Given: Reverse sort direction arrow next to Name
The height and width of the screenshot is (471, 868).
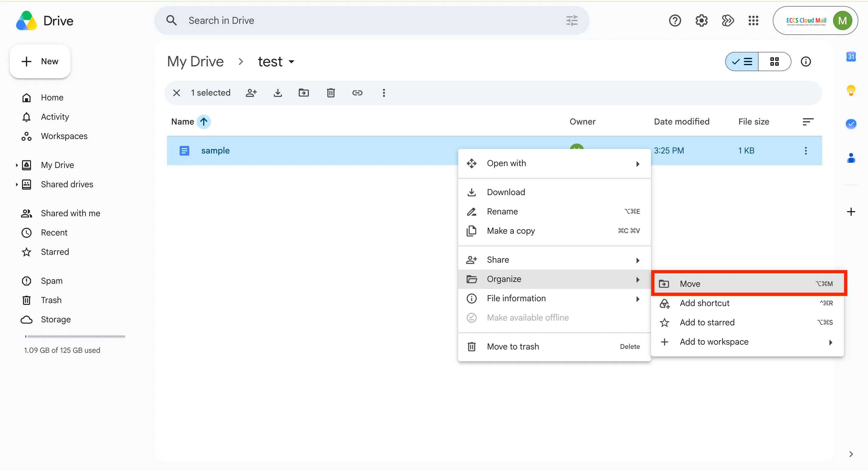Looking at the screenshot, I should tap(204, 122).
